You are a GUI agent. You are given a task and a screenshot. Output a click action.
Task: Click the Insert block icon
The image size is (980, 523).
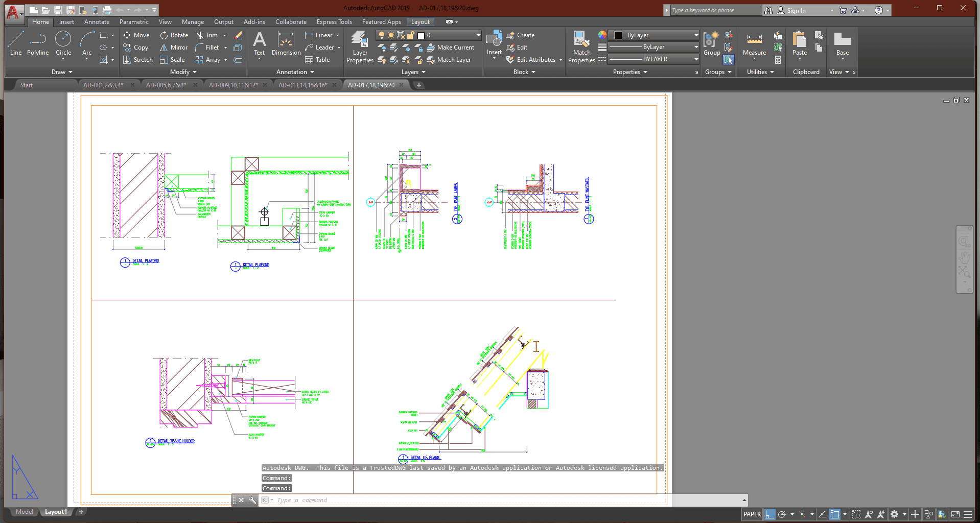[x=494, y=41]
